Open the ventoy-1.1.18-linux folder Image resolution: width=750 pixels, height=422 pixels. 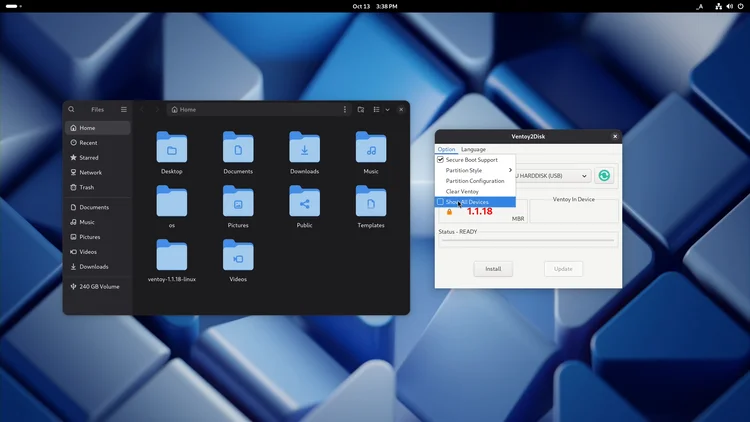172,255
